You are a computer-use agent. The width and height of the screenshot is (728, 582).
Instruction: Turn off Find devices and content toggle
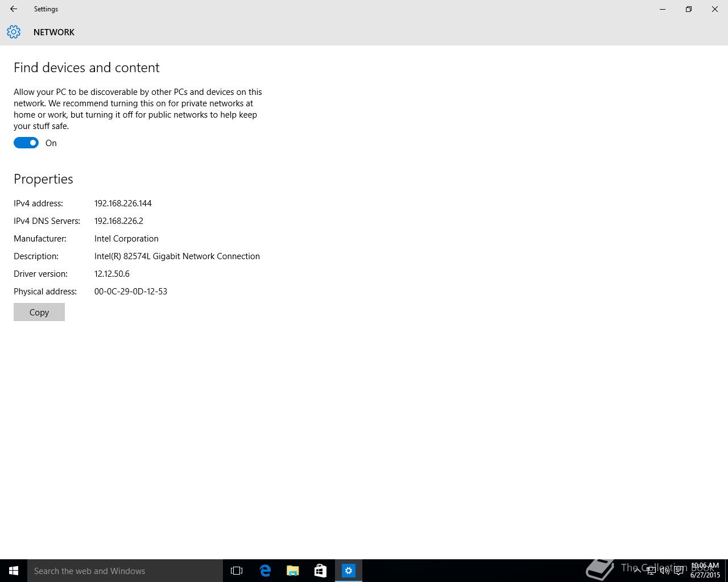coord(26,143)
